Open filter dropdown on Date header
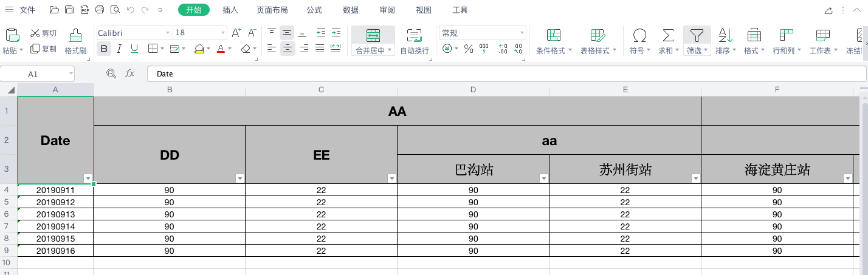Image resolution: width=868 pixels, height=275 pixels. point(88,178)
